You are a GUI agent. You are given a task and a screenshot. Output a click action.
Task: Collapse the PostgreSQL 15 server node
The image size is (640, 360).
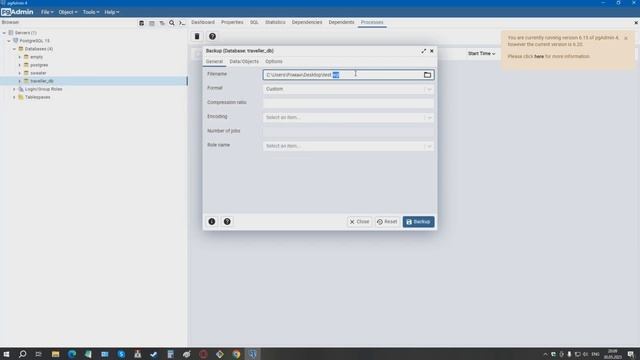point(9,41)
